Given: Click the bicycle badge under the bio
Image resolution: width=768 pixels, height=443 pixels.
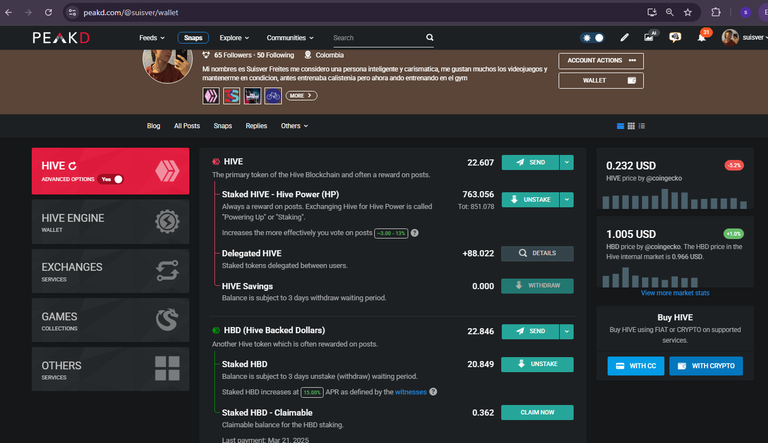Looking at the screenshot, I should [x=273, y=96].
